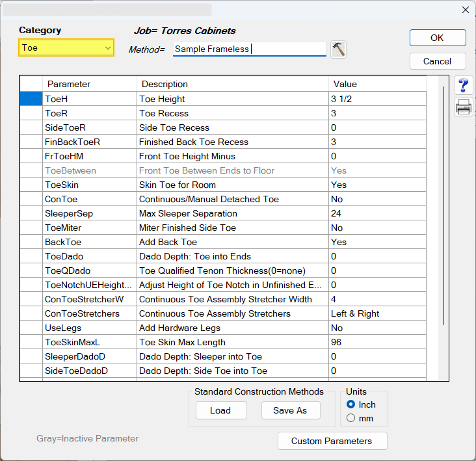The height and width of the screenshot is (461, 476).
Task: Click the Method name input field
Action: (249, 49)
